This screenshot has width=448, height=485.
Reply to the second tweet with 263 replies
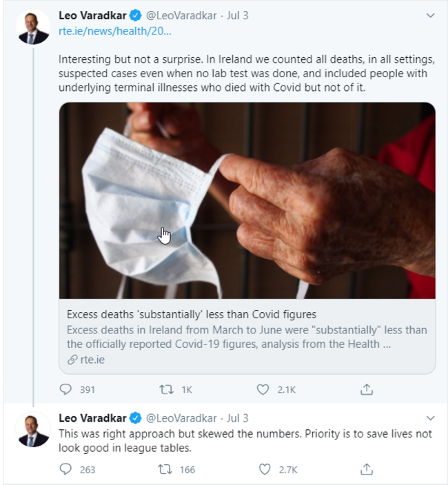(66, 470)
